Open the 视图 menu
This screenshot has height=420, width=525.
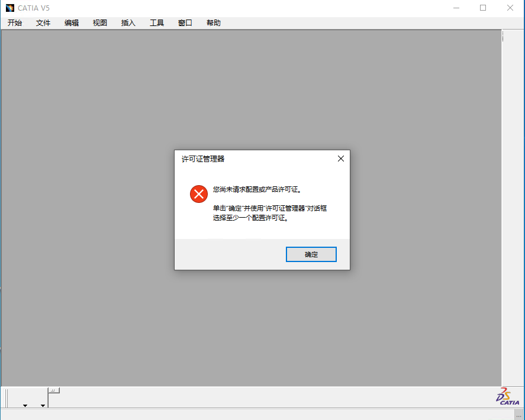100,23
